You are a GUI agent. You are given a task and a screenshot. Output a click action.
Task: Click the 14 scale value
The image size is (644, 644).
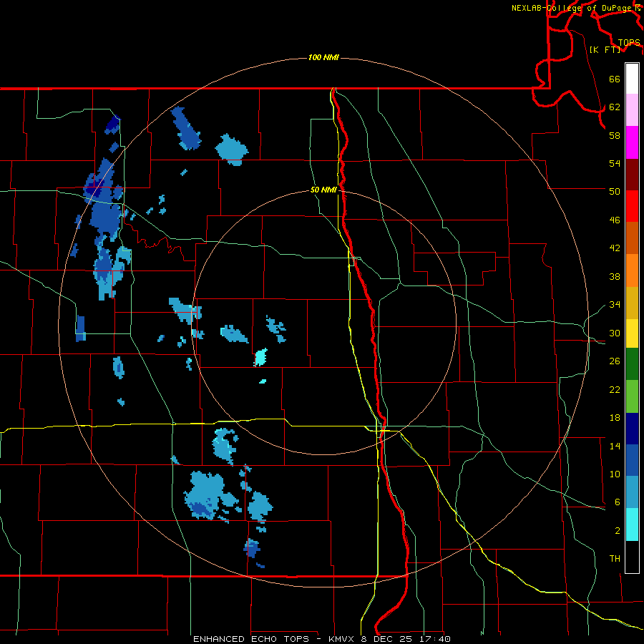(x=615, y=446)
